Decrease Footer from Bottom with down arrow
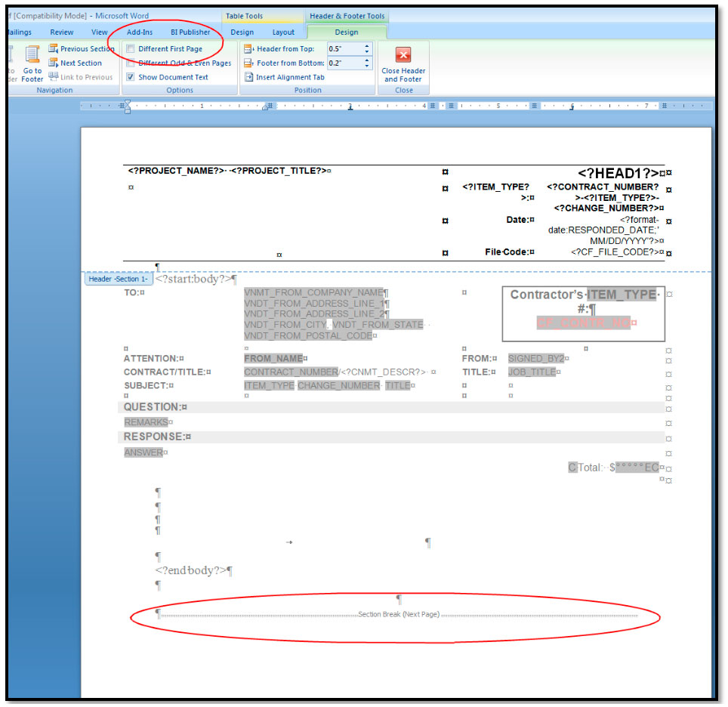Viewport: 728px width, 707px height. [367, 66]
